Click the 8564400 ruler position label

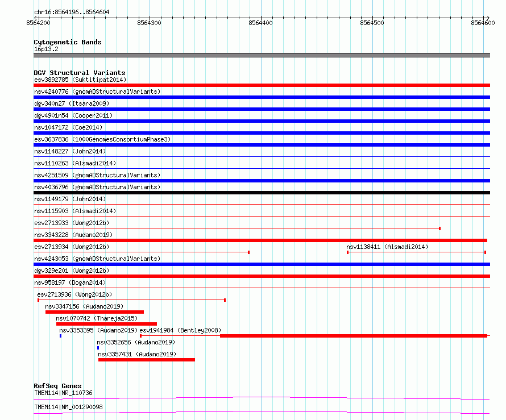pyautogui.click(x=260, y=23)
